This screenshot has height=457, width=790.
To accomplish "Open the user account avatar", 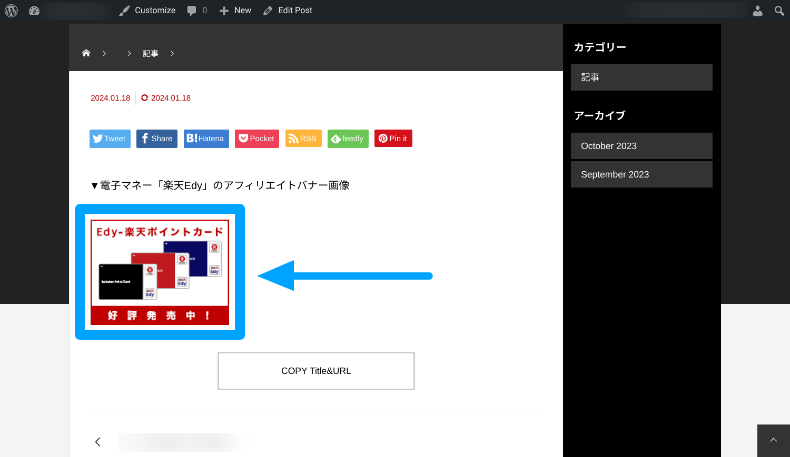I will point(757,11).
